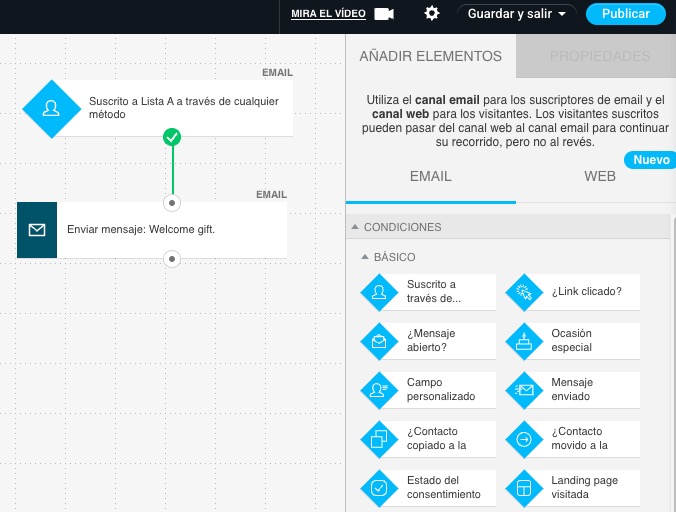Select the EMAIL channel tab

coord(431,176)
